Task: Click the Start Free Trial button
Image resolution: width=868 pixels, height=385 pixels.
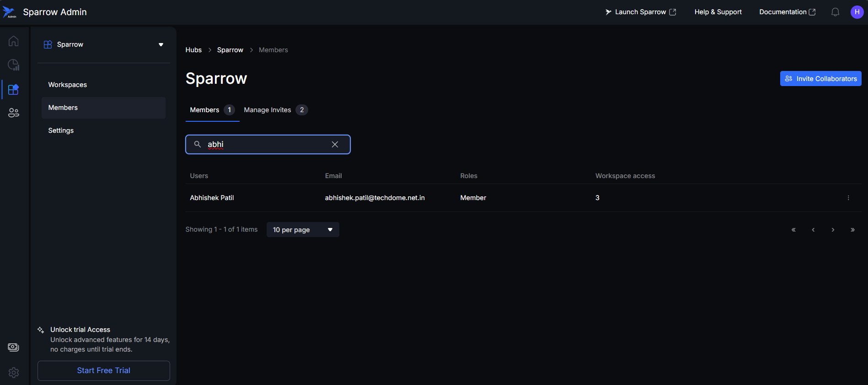Action: coord(104,371)
